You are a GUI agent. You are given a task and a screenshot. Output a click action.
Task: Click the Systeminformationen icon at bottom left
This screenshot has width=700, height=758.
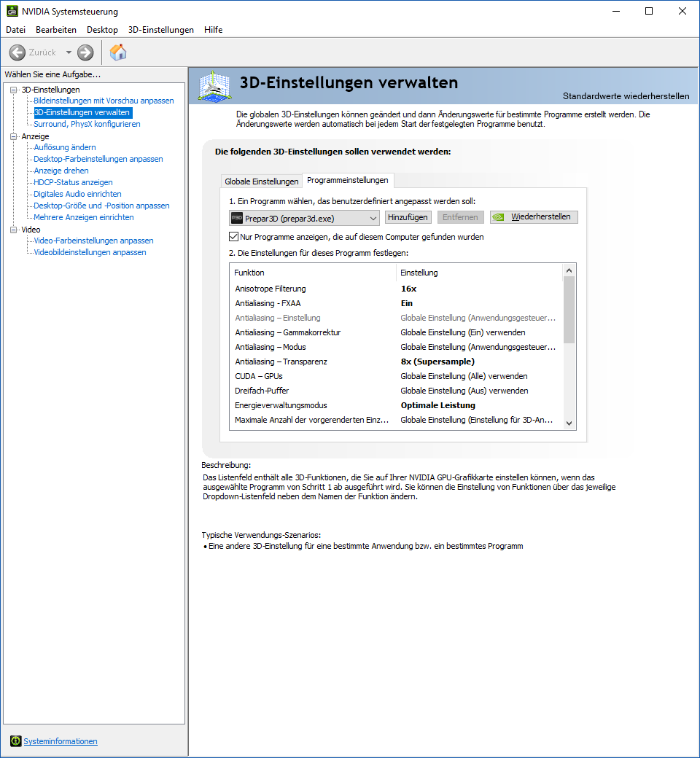pyautogui.click(x=15, y=741)
